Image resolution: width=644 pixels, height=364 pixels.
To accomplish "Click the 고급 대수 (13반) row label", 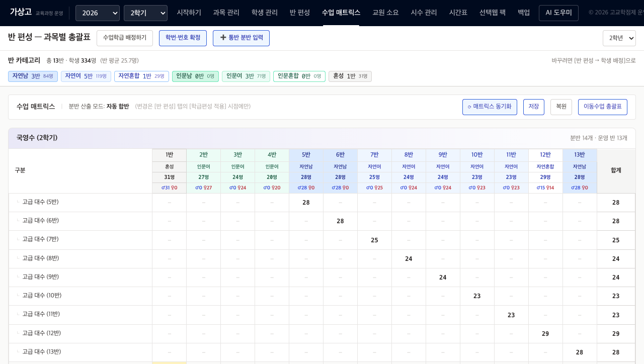I will click(x=41, y=352).
